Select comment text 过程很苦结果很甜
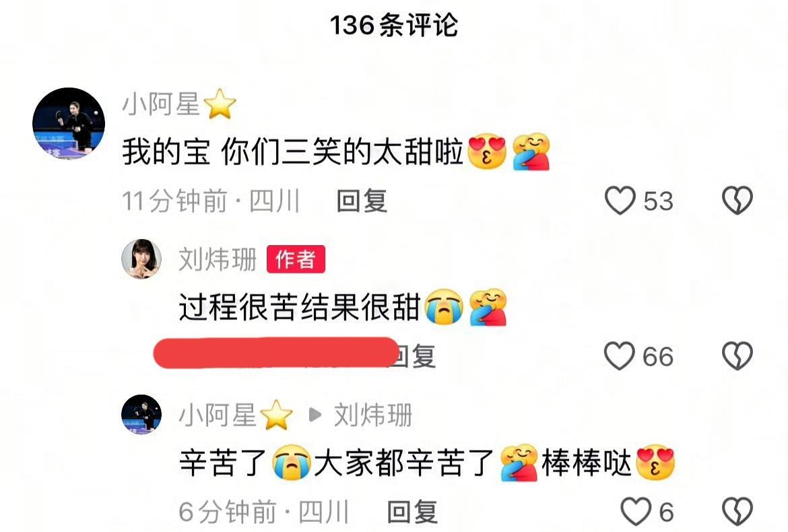788x532 pixels. coord(300,308)
